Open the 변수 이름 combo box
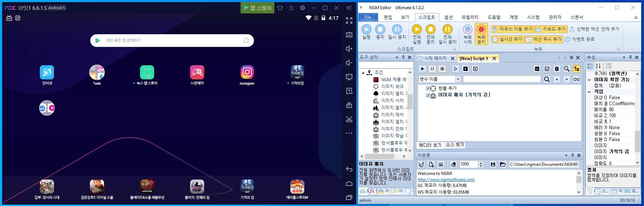This screenshot has width=644, height=206. [440, 79]
